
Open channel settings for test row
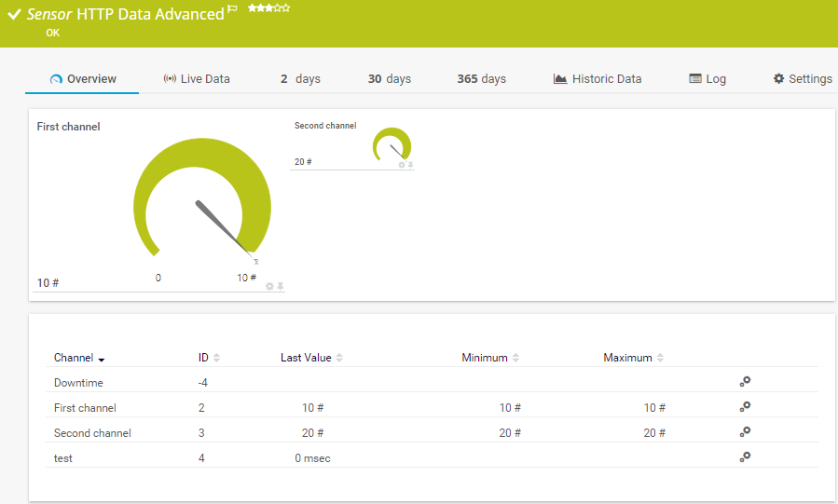click(x=745, y=457)
